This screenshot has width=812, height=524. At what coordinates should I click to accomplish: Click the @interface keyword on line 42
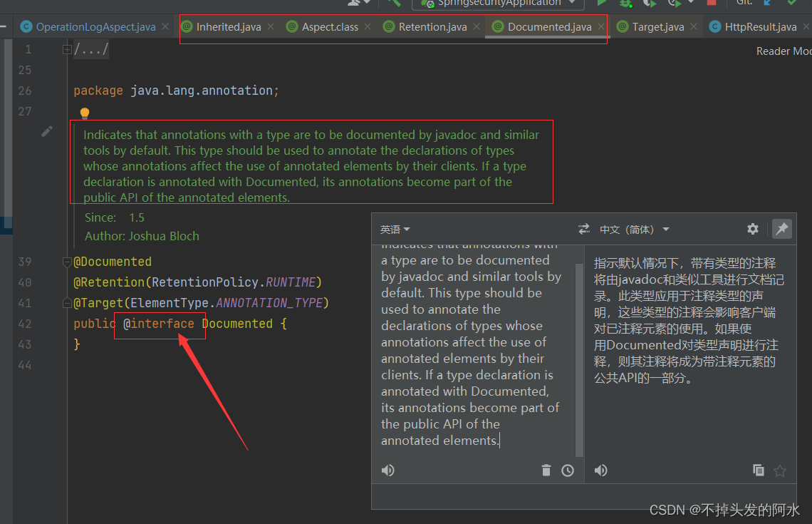coord(158,324)
